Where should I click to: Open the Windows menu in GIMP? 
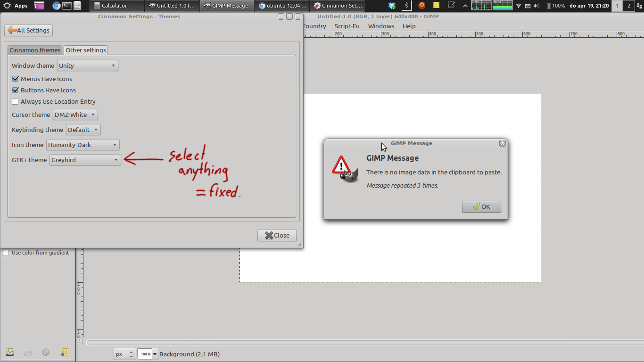pos(381,26)
